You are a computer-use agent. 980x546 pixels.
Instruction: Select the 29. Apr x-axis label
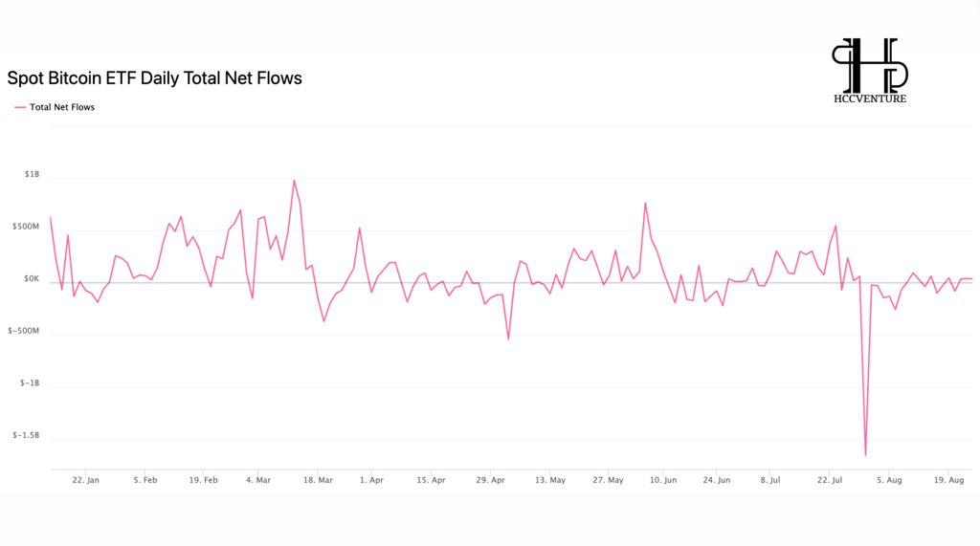tap(491, 480)
